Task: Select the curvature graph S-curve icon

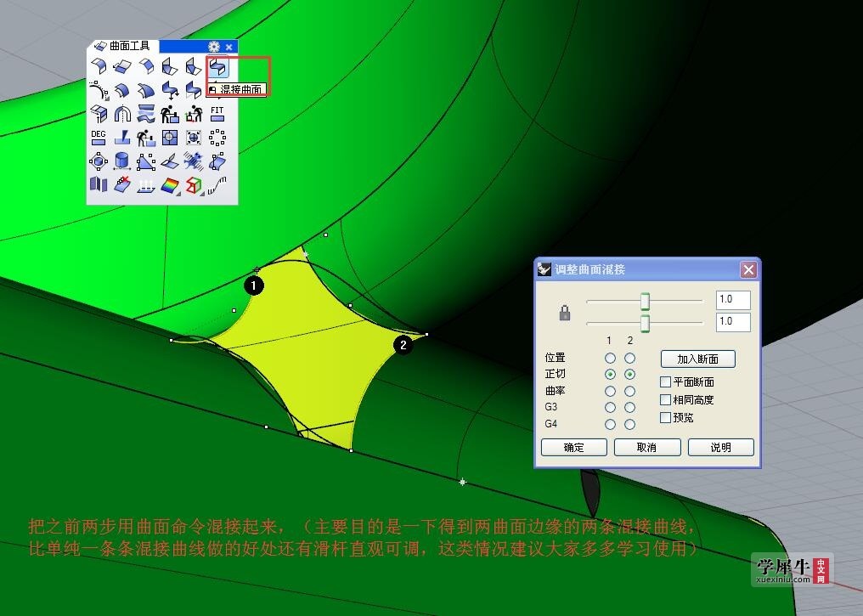Action: coord(217,184)
